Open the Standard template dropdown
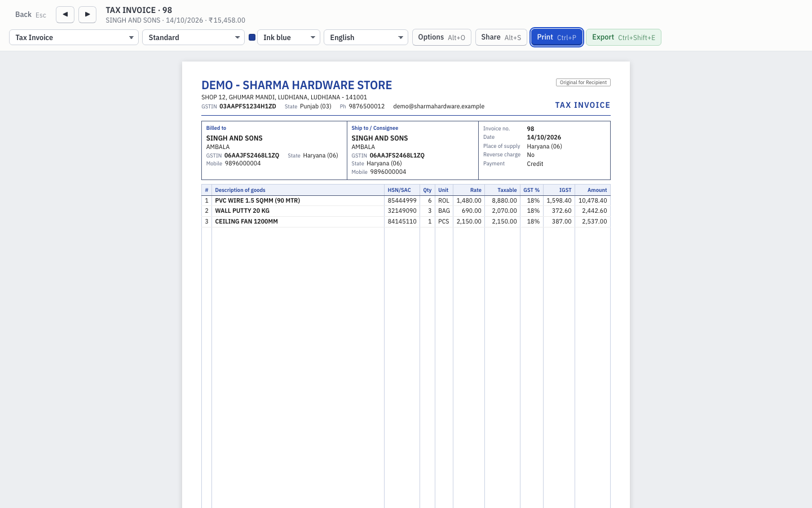The image size is (812, 508). point(193,37)
